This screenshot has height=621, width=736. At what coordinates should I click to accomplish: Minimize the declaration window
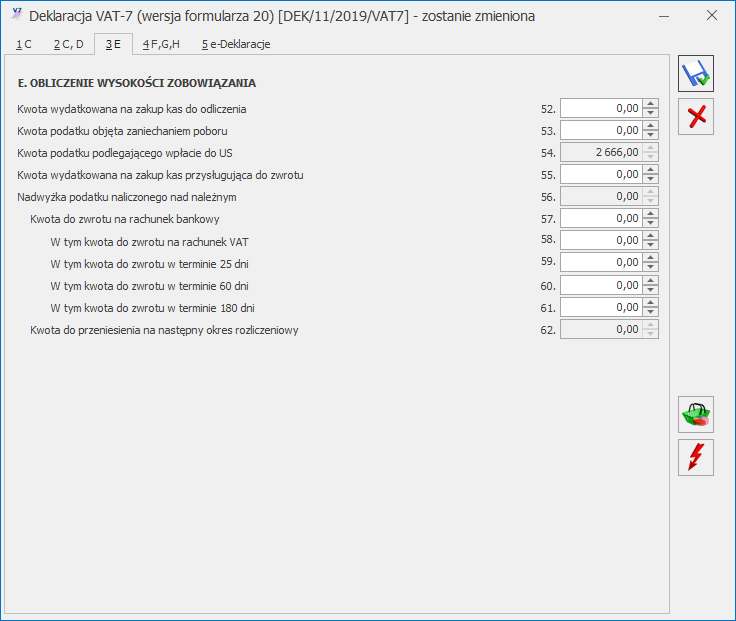point(665,16)
